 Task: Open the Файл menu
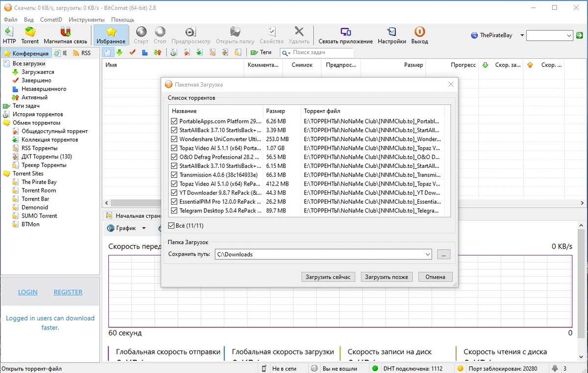tap(10, 20)
